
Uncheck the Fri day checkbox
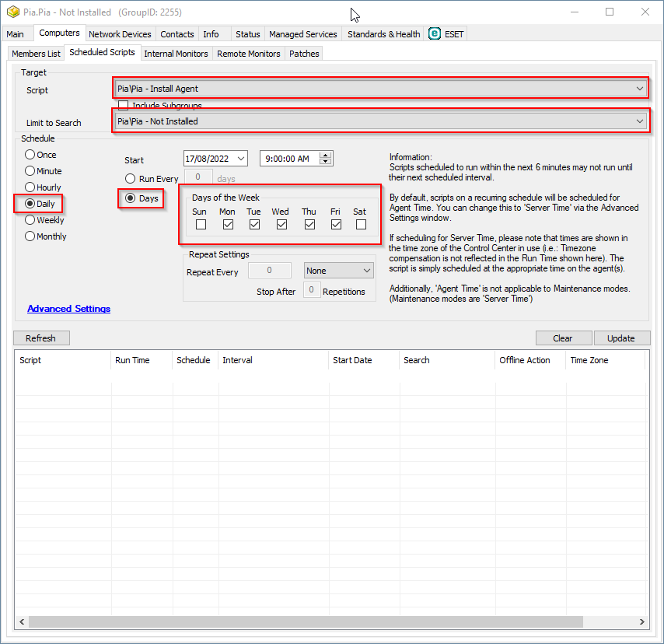coord(336,224)
